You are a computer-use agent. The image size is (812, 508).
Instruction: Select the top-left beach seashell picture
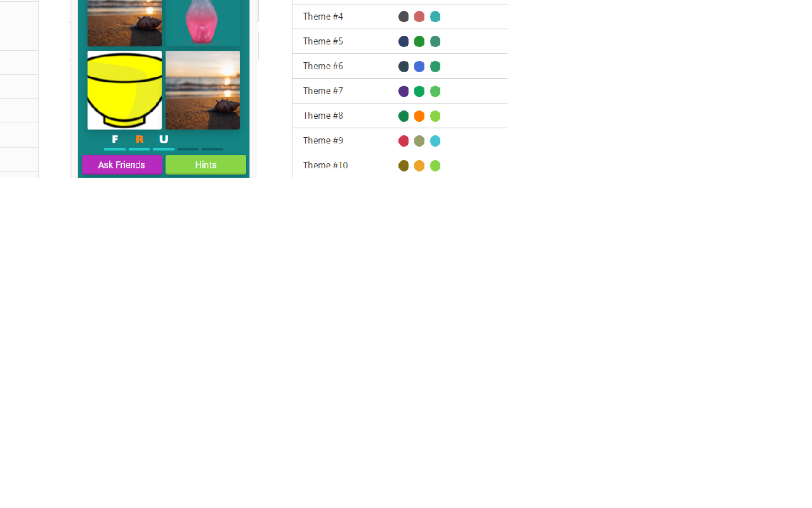[x=124, y=23]
